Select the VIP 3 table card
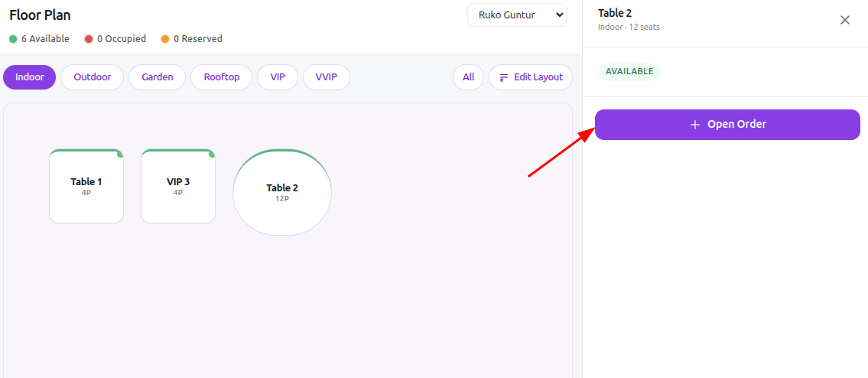868x378 pixels. click(178, 186)
